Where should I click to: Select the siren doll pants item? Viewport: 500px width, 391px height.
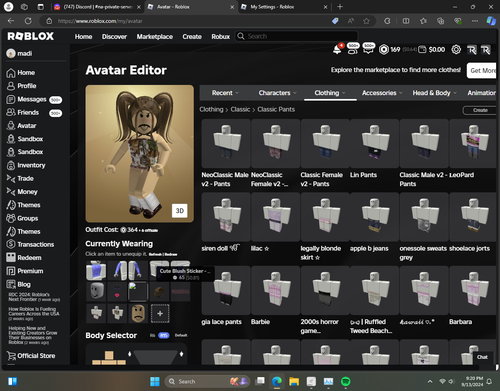pyautogui.click(x=226, y=222)
